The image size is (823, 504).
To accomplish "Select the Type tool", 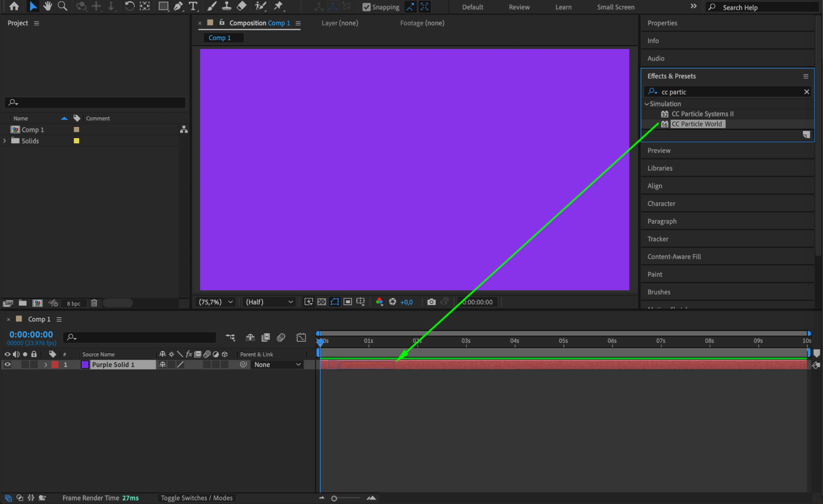I will click(193, 6).
